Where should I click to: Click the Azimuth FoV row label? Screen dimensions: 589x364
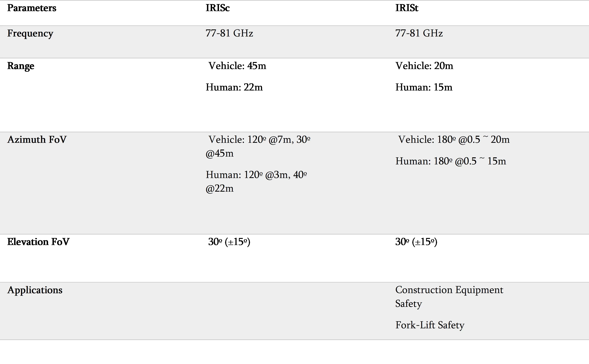point(37,140)
